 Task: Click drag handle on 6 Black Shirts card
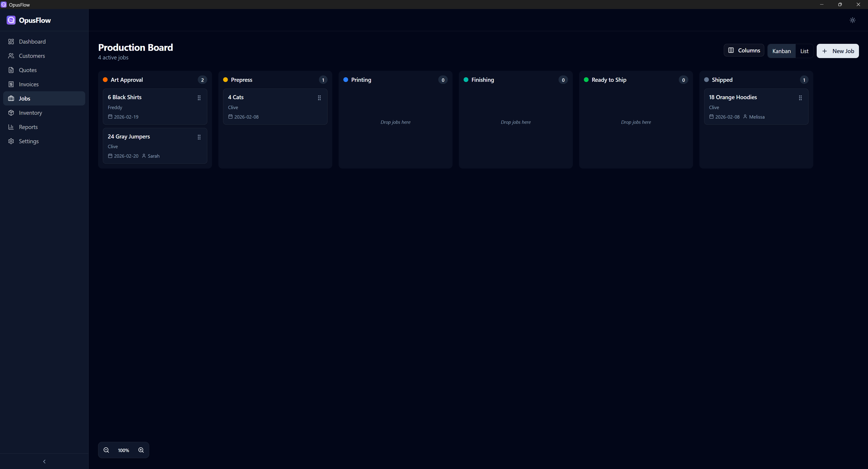point(199,98)
